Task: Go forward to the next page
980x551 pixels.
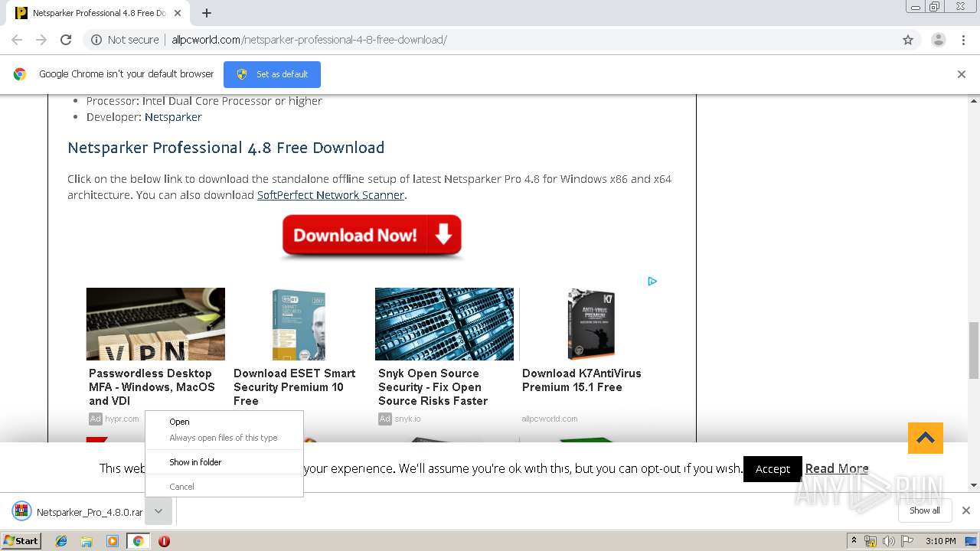Action: click(x=41, y=40)
